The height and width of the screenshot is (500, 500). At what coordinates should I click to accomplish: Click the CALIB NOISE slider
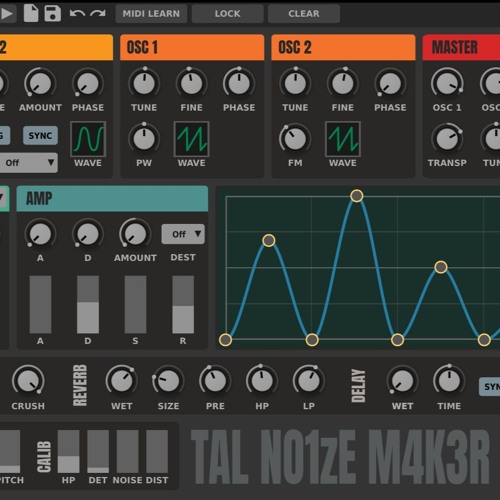click(128, 451)
